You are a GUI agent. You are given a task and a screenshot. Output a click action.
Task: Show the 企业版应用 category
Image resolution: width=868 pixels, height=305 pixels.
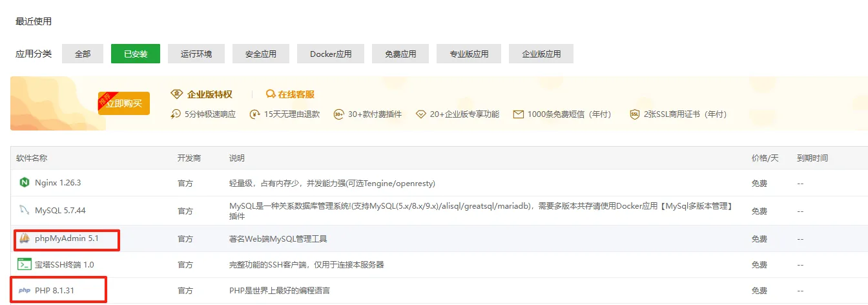(541, 54)
